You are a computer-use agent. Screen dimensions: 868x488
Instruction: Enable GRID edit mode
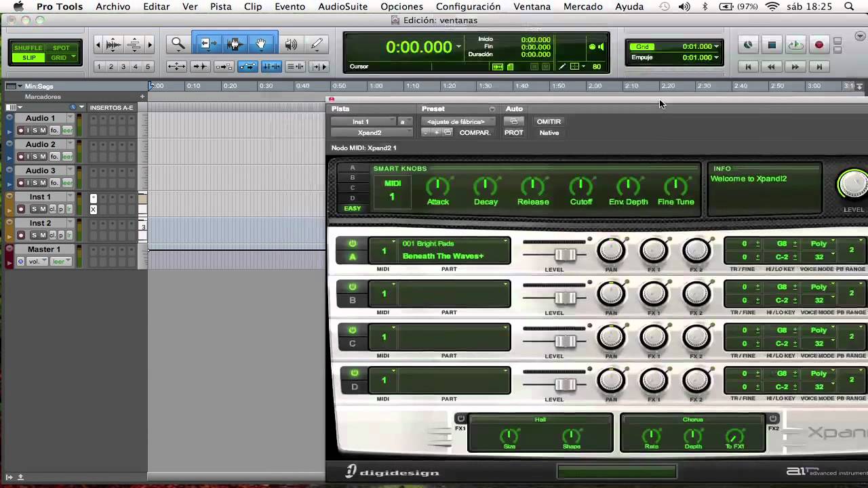[61, 58]
